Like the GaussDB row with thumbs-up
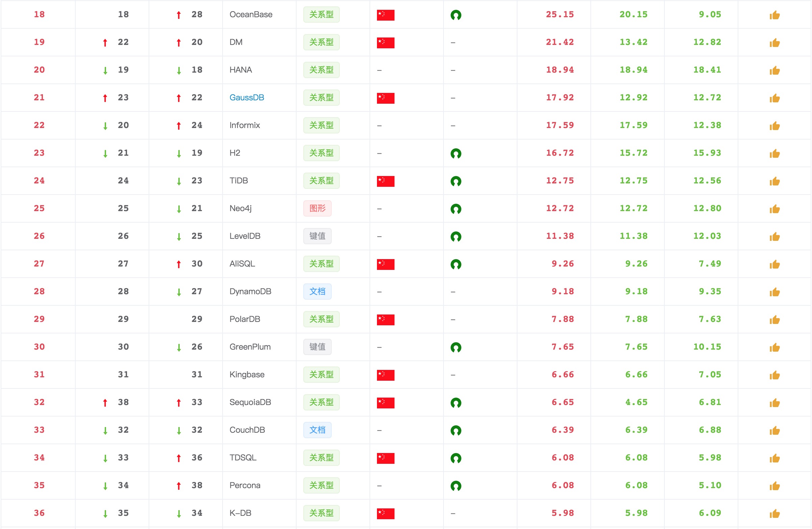The image size is (812, 529). pos(775,98)
